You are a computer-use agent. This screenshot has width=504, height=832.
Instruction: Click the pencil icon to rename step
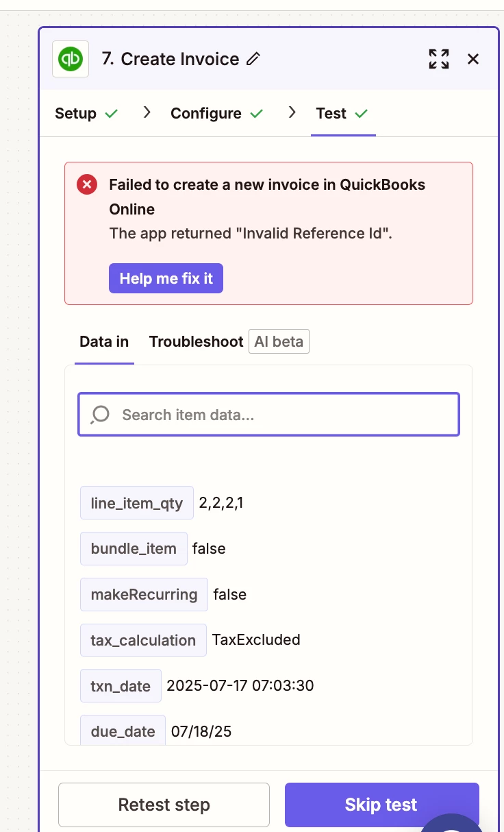tap(253, 60)
